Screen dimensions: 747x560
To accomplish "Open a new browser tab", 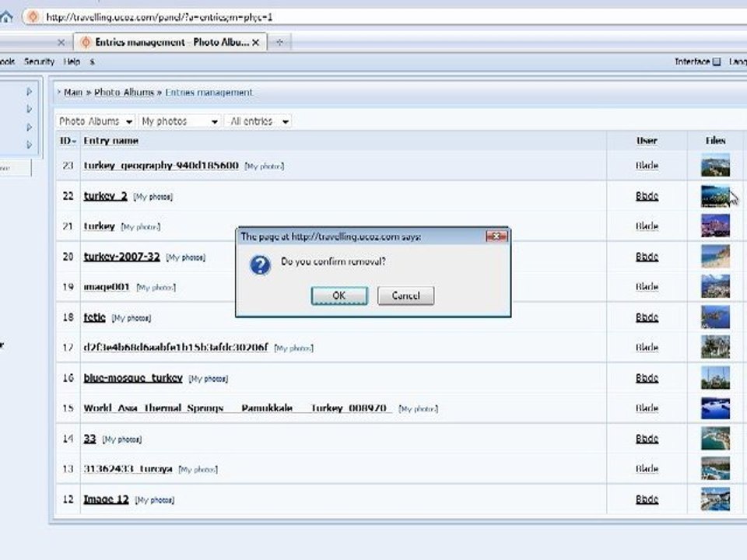I will 279,42.
